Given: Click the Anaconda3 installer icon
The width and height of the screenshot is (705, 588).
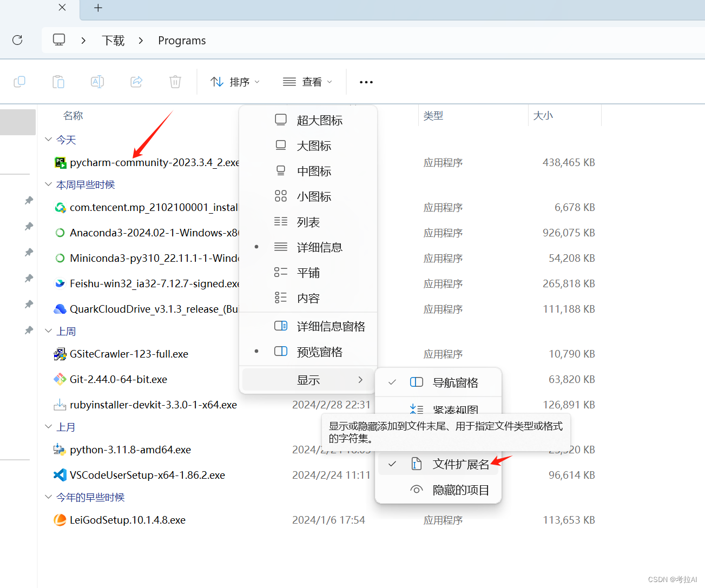Looking at the screenshot, I should coord(60,233).
